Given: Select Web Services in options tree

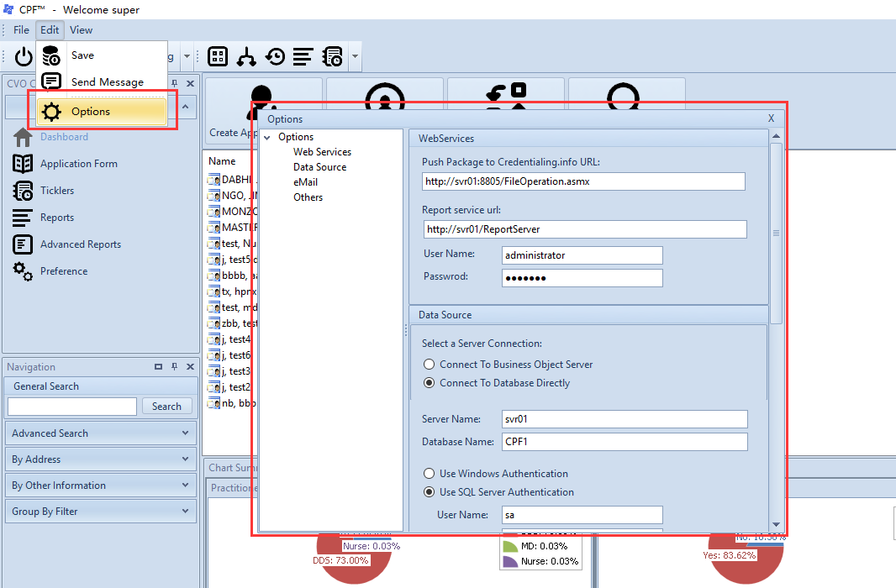Looking at the screenshot, I should click(322, 152).
